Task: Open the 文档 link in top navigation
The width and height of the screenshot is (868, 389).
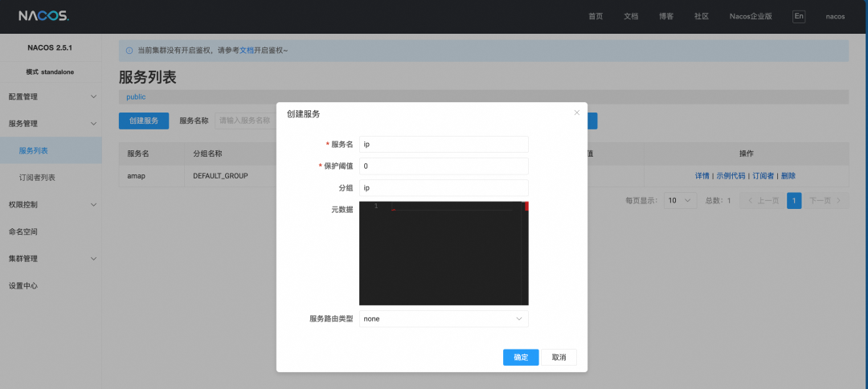Action: coord(631,16)
